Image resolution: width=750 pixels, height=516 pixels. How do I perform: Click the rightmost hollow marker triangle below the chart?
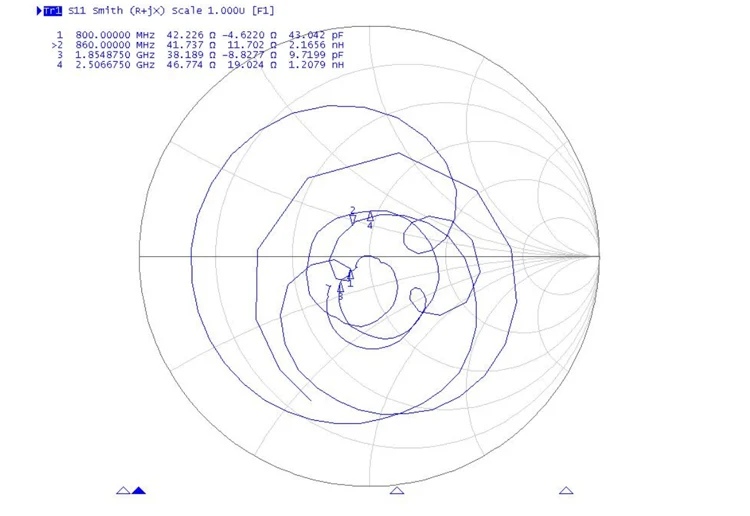click(x=566, y=490)
